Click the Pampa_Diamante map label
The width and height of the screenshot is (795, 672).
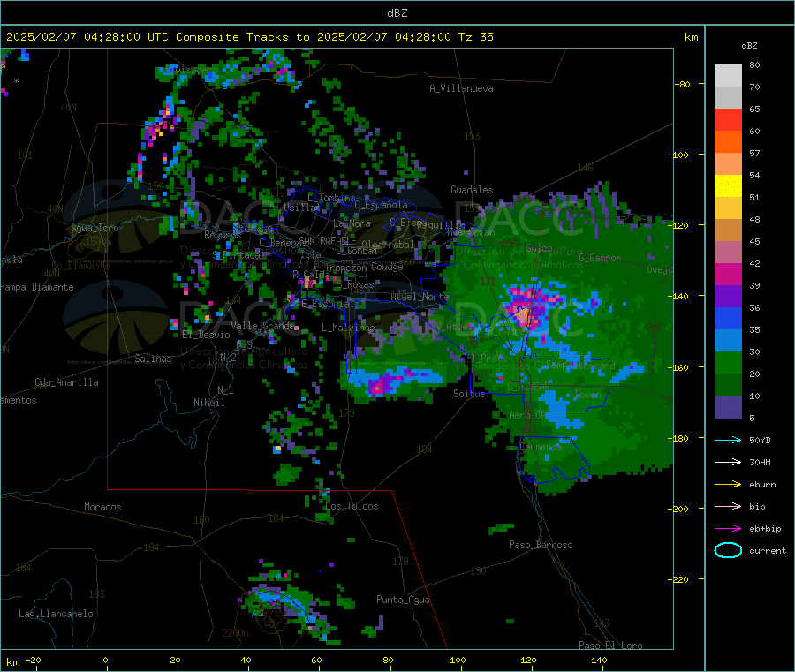(37, 287)
